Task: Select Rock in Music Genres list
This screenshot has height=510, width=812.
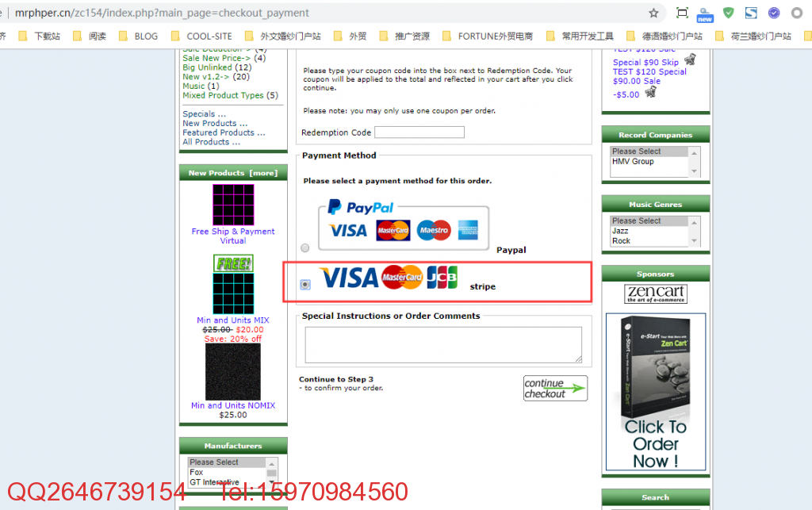Action: tap(649, 241)
